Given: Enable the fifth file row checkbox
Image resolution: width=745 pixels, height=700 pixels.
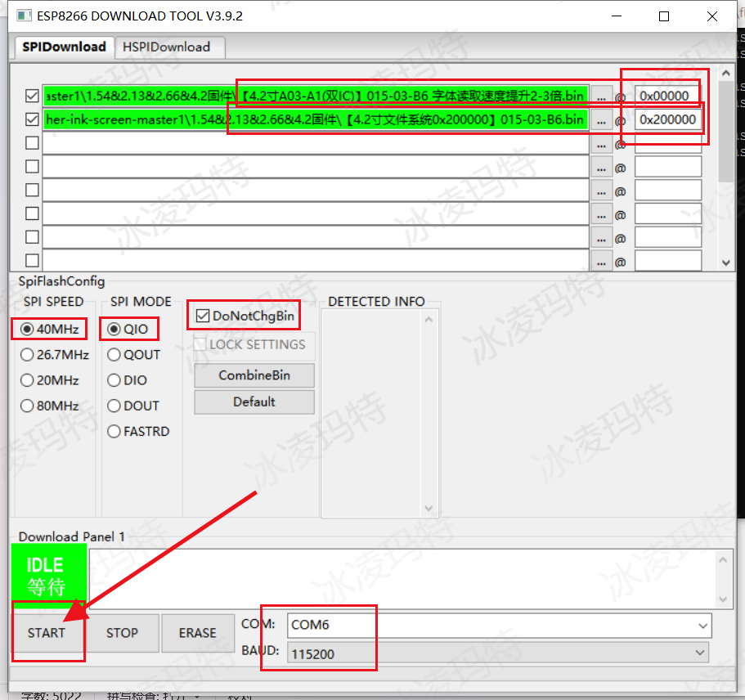Looking at the screenshot, I should pyautogui.click(x=32, y=190).
